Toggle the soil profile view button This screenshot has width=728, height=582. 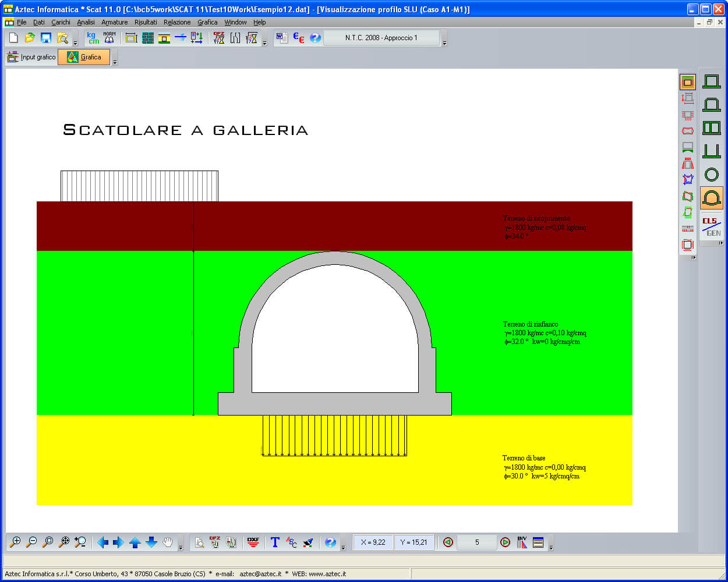point(688,82)
